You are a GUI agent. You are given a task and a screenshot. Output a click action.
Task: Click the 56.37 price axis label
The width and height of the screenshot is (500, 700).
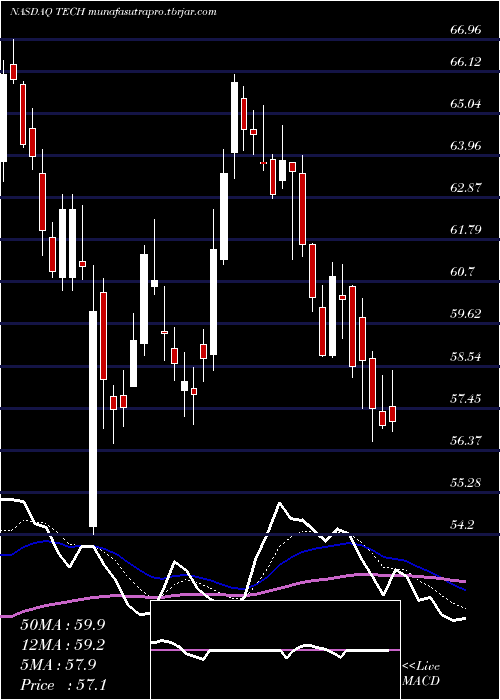(466, 441)
